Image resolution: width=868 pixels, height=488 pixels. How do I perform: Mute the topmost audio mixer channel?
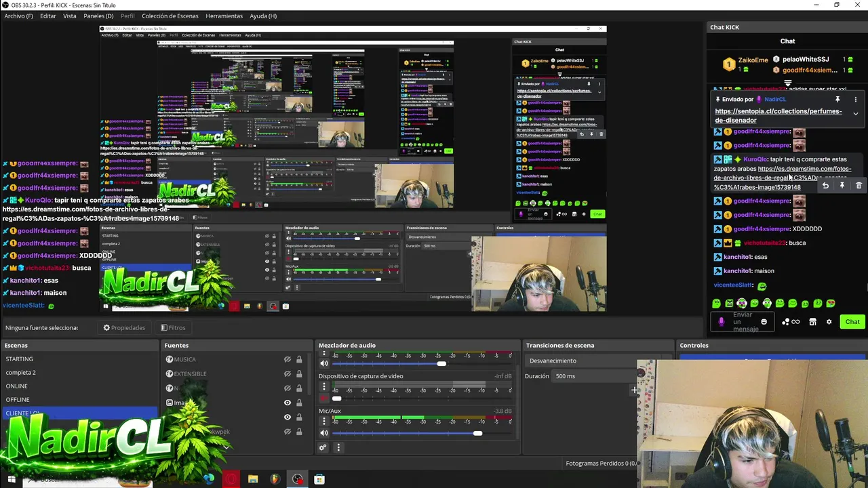324,363
